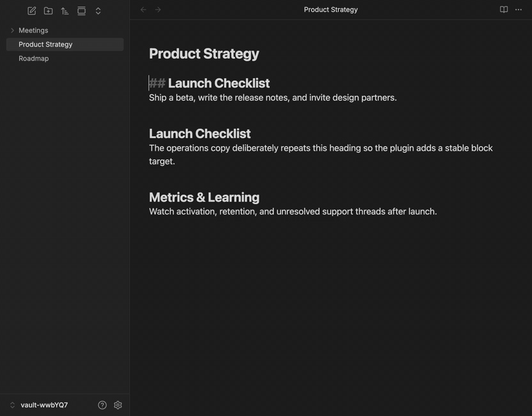Open the more options menu

pos(519,9)
